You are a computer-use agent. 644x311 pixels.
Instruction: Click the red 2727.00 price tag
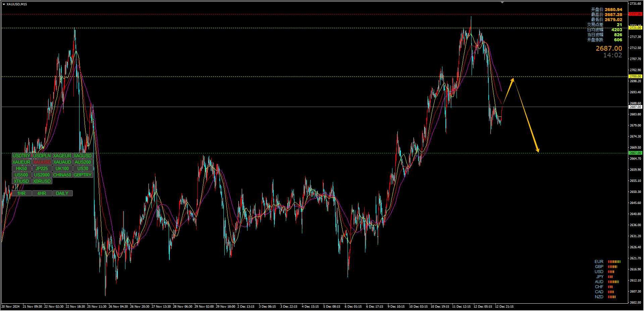[x=635, y=14]
